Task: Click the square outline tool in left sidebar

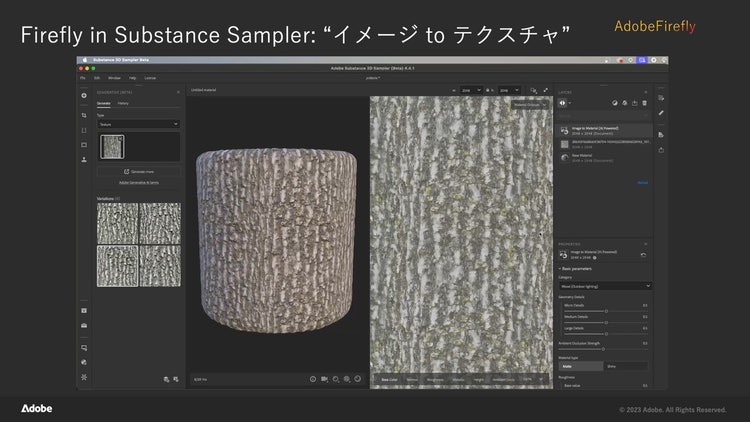Action: point(84,130)
